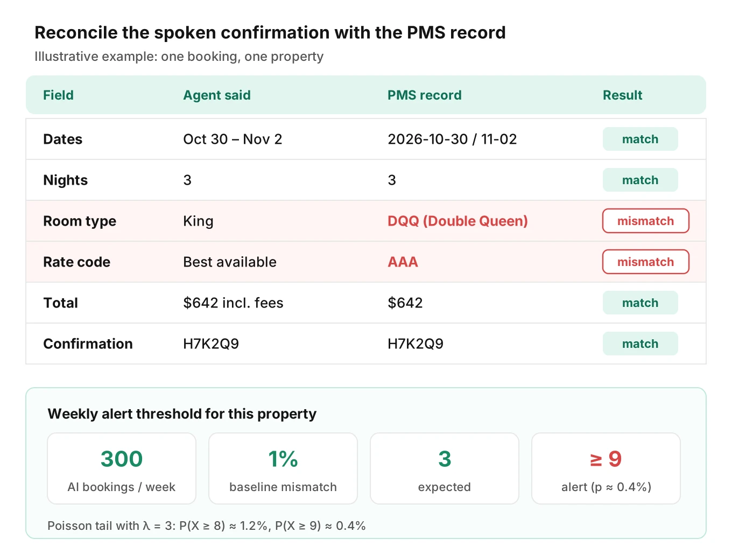The width and height of the screenshot is (732, 560).
Task: Click the 'Rate code' field label
Action: pyautogui.click(x=77, y=262)
